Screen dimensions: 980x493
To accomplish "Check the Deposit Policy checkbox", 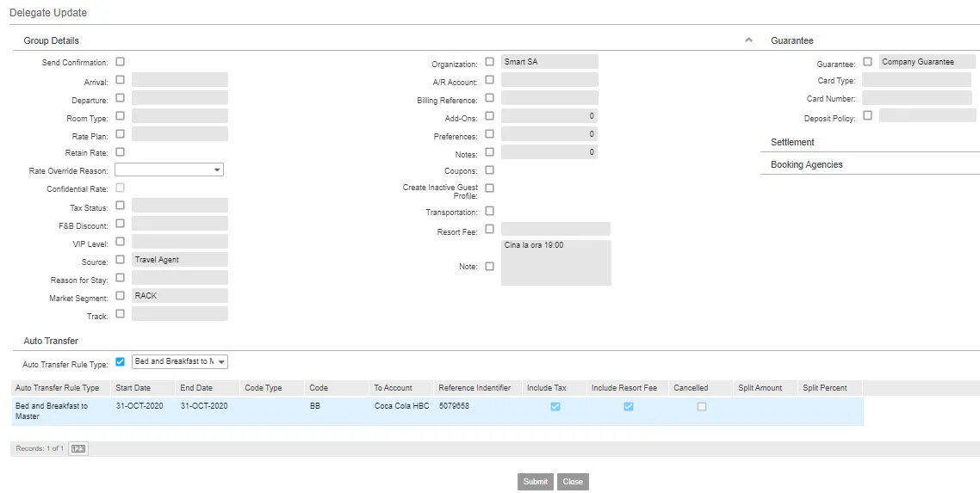I will 867,115.
